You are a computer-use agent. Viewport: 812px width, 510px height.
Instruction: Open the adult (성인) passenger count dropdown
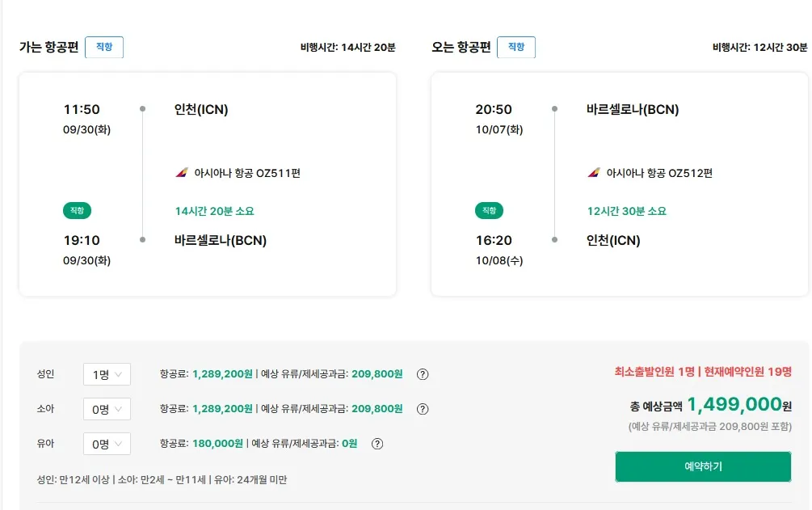click(106, 374)
